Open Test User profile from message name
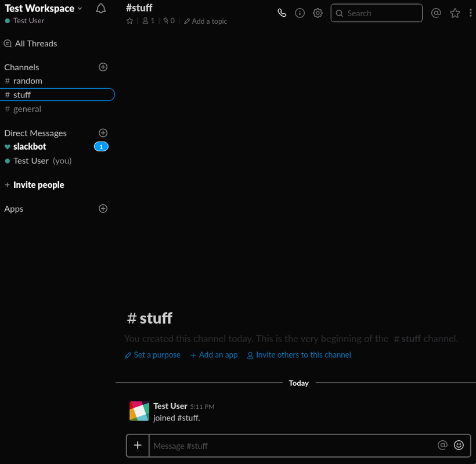The image size is (476, 464). pyautogui.click(x=170, y=406)
